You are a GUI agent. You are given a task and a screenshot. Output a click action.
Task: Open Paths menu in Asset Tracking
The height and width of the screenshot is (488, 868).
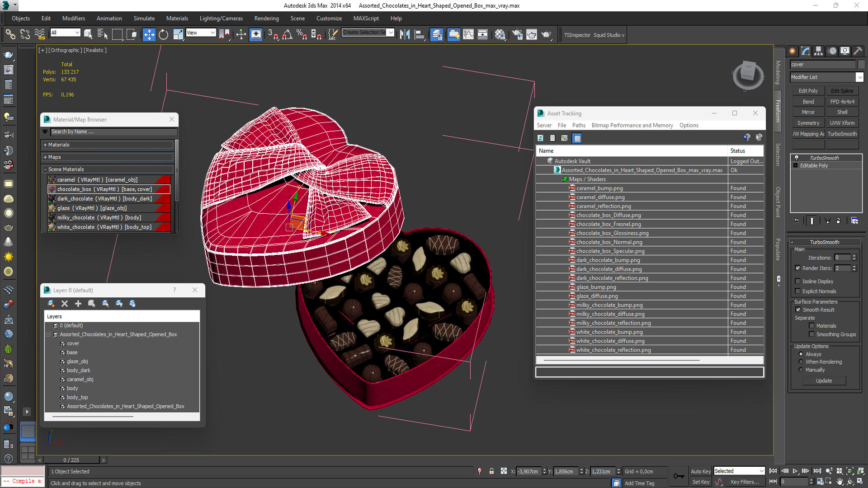[x=579, y=125]
